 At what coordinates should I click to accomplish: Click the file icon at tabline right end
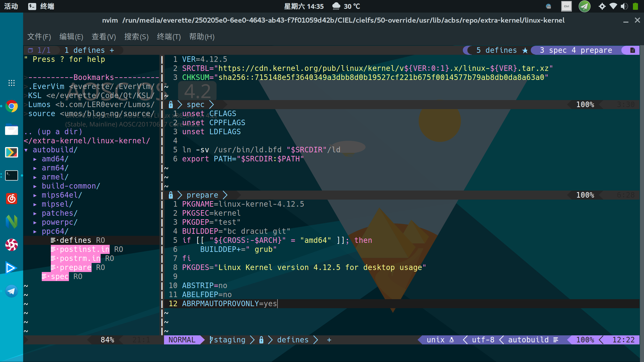(x=632, y=50)
